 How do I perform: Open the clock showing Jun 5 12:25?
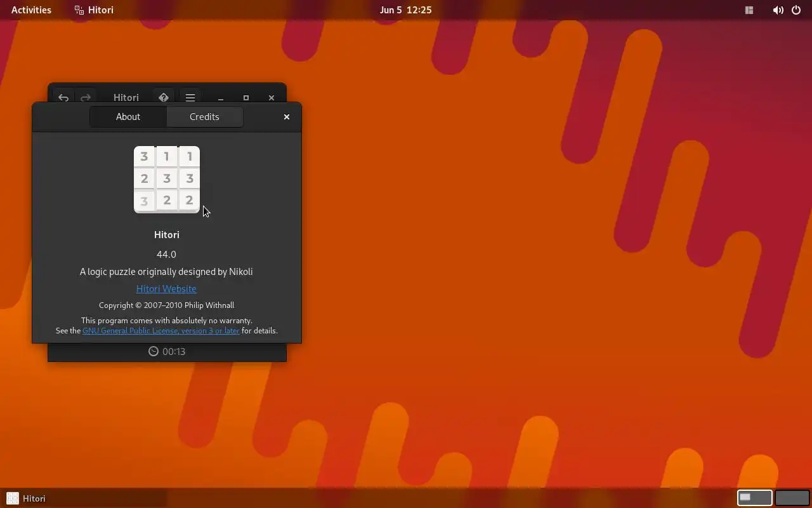pos(406,10)
